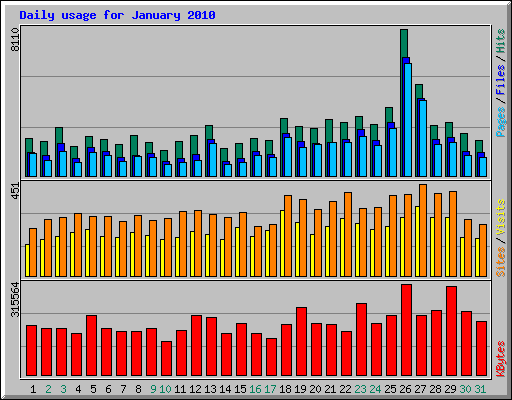Click the "Daily usage for January 2010" title
This screenshot has height=400, width=512.
[x=117, y=15]
